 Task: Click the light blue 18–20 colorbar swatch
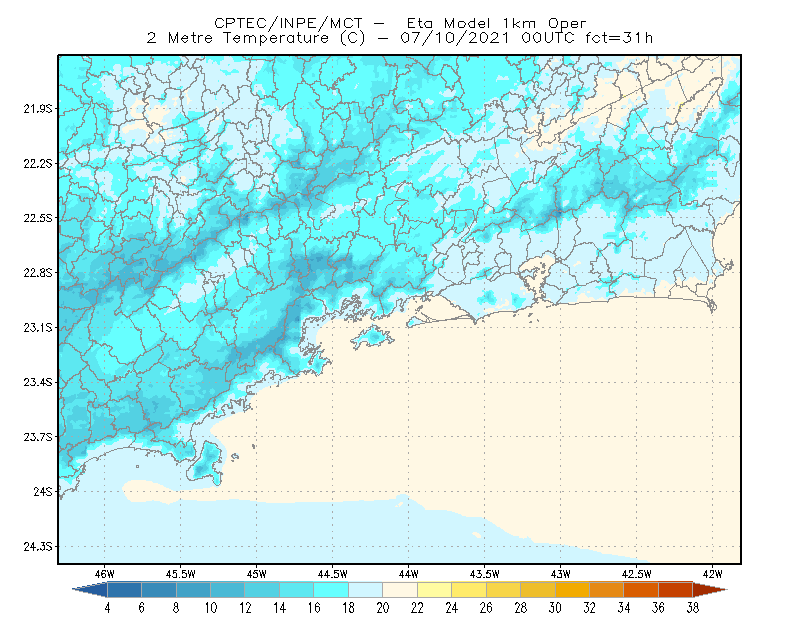pos(366,590)
